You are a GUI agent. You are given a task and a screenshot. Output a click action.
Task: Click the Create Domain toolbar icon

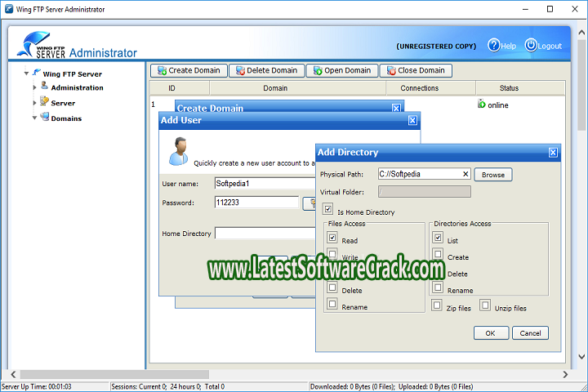(x=161, y=71)
